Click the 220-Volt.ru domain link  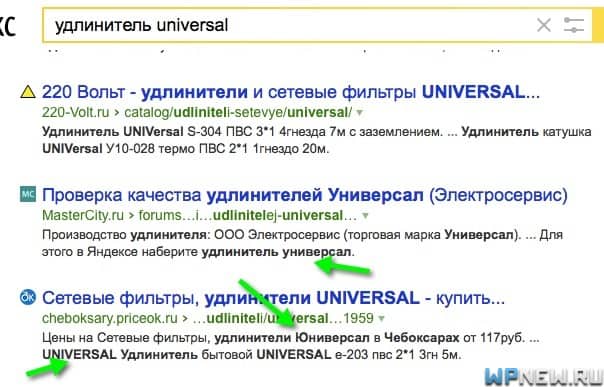click(76, 112)
